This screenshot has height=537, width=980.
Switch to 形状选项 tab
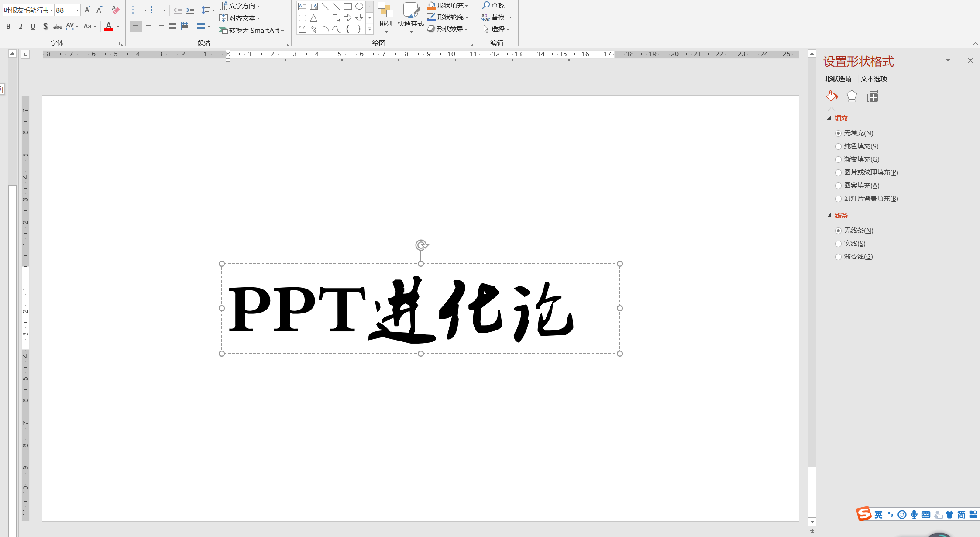(838, 79)
